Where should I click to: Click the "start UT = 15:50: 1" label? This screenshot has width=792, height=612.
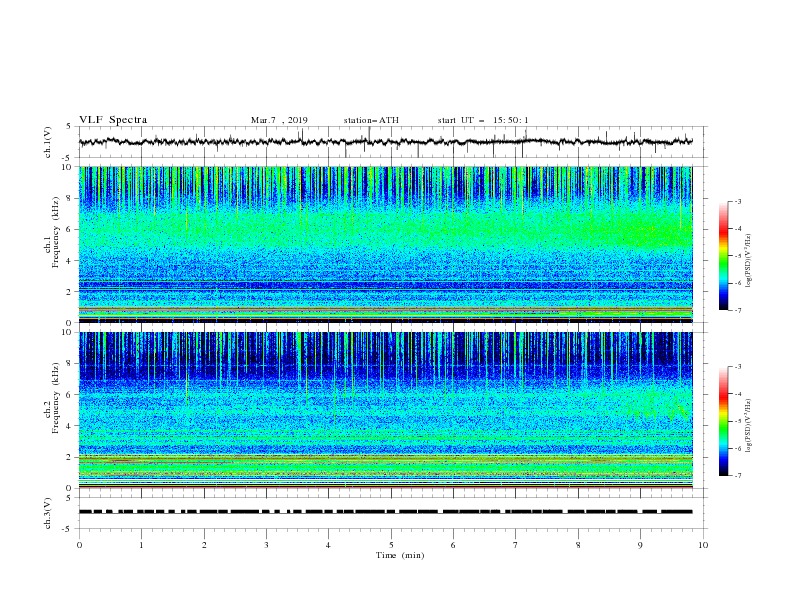coord(483,120)
